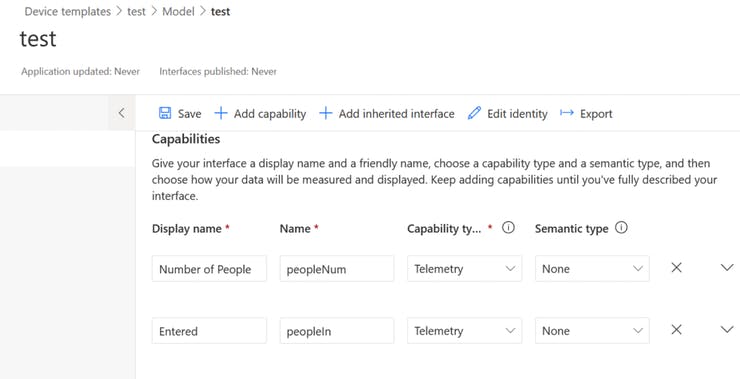This screenshot has height=379, width=740.
Task: Expand the Entered row details chevron
Action: click(727, 329)
